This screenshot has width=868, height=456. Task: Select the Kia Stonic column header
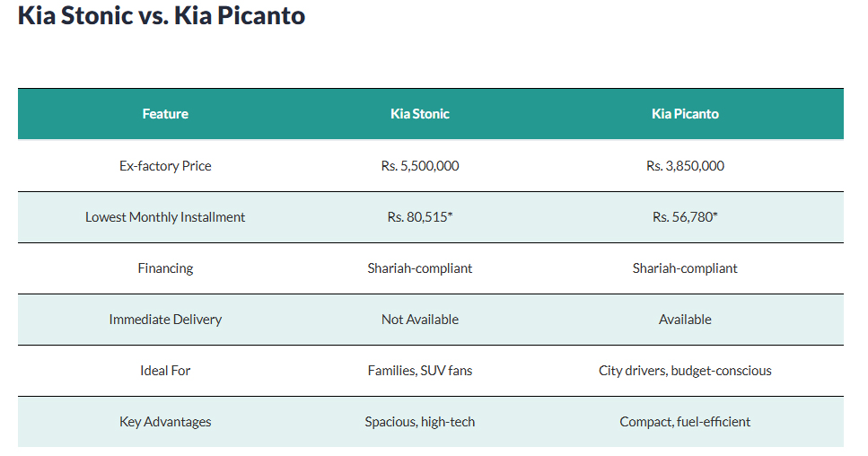coord(419,114)
